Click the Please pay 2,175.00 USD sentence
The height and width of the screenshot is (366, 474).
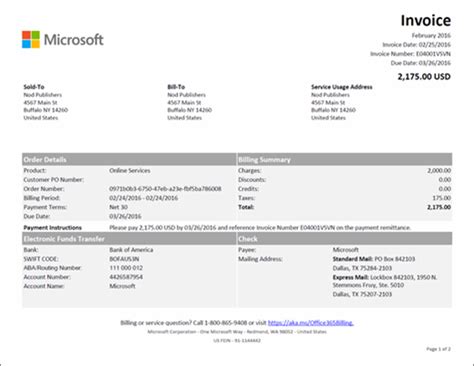(260, 228)
